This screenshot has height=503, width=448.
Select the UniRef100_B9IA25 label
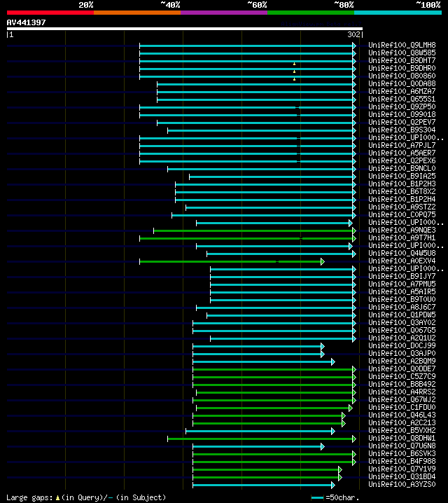pos(402,176)
